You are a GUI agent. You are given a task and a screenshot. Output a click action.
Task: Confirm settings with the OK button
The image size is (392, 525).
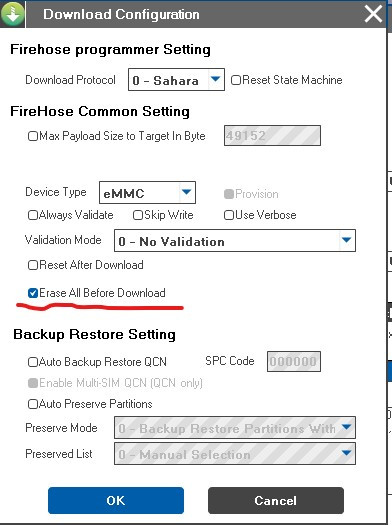(116, 501)
